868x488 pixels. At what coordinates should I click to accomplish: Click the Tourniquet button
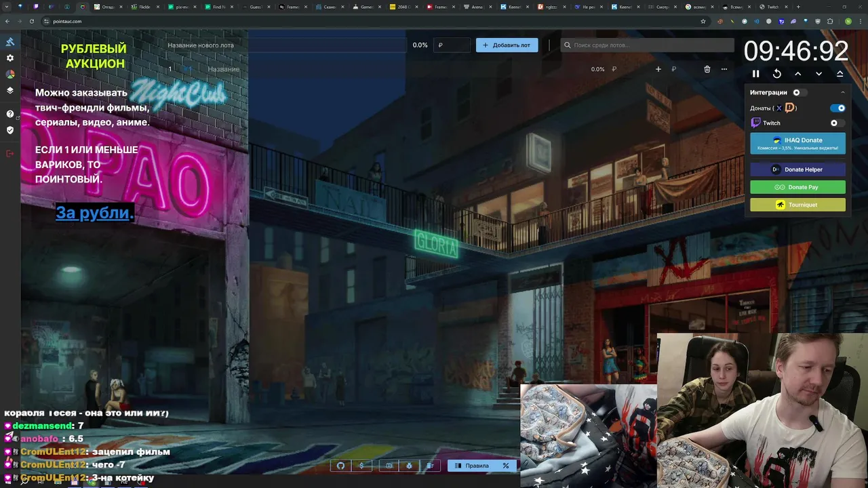click(797, 205)
